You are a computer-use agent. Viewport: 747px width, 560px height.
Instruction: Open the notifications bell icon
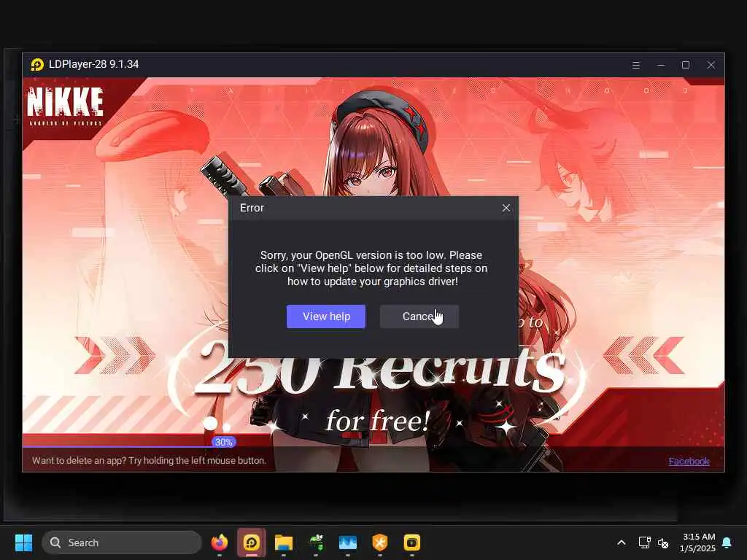[x=727, y=542]
